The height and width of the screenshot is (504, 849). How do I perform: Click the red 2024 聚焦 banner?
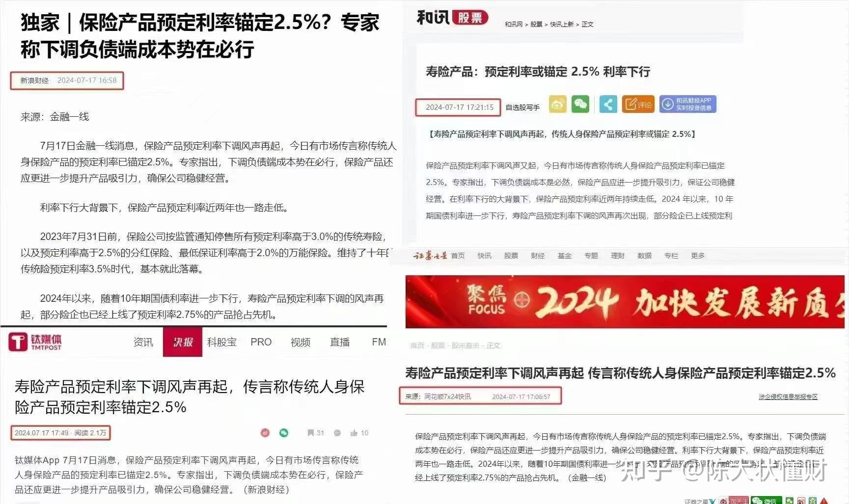(x=624, y=302)
